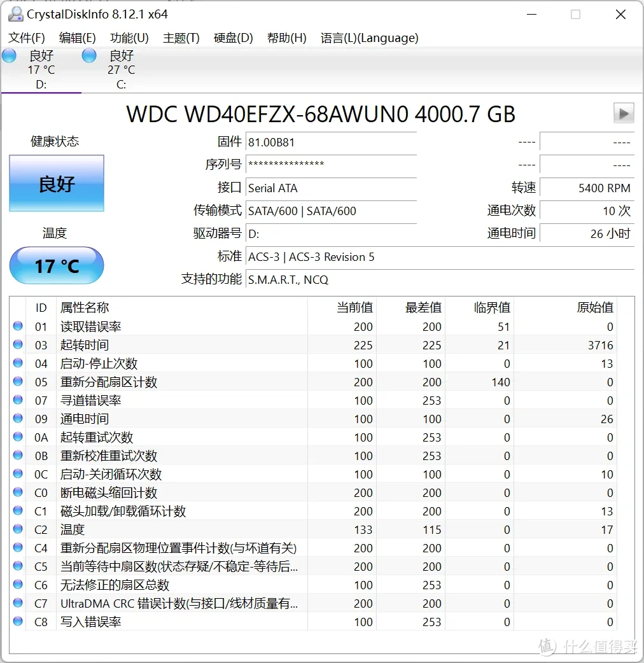Open the 主题(T) menu
Image resolution: width=644 pixels, height=663 pixels.
click(x=181, y=38)
